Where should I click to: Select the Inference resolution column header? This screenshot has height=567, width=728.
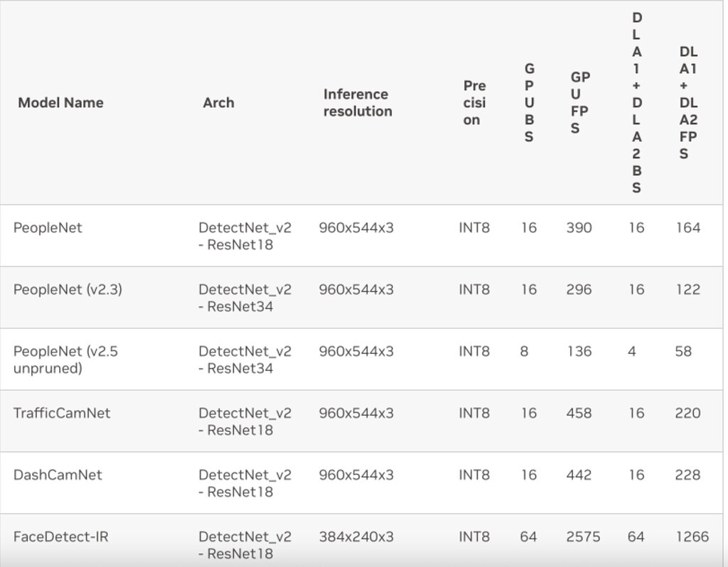click(358, 102)
